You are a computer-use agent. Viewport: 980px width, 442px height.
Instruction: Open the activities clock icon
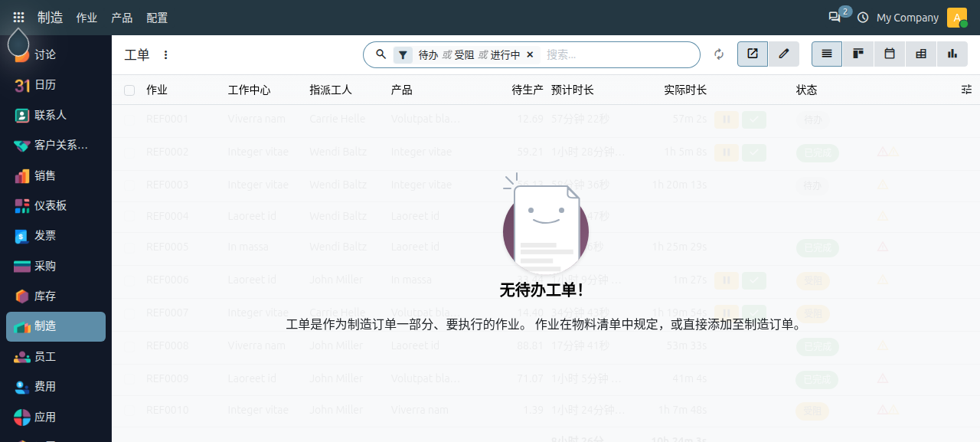(x=863, y=17)
